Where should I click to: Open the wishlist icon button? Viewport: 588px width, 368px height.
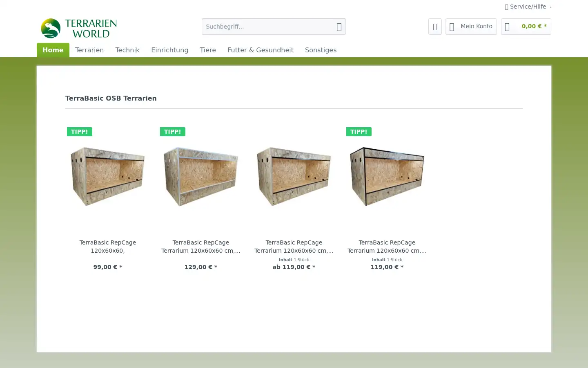coord(435,27)
